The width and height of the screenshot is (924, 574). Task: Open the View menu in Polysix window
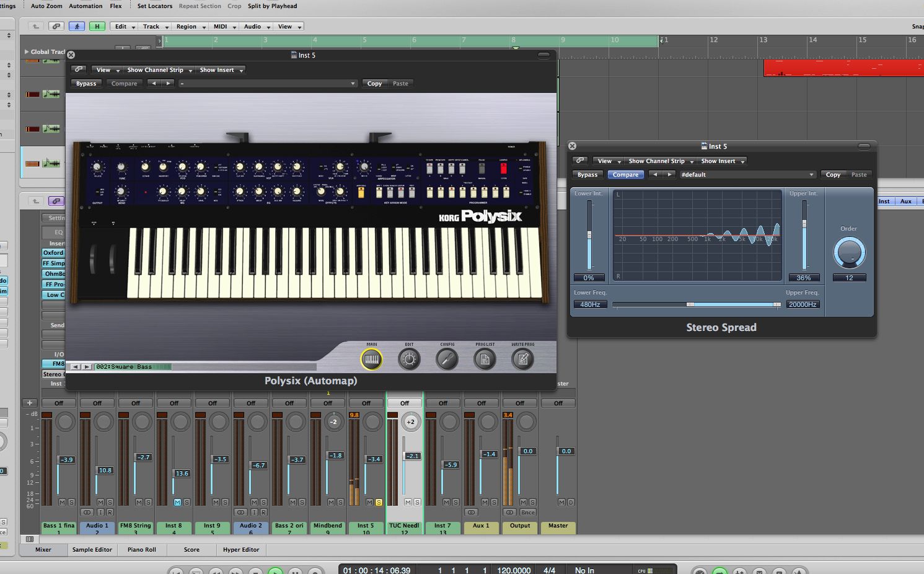click(106, 70)
